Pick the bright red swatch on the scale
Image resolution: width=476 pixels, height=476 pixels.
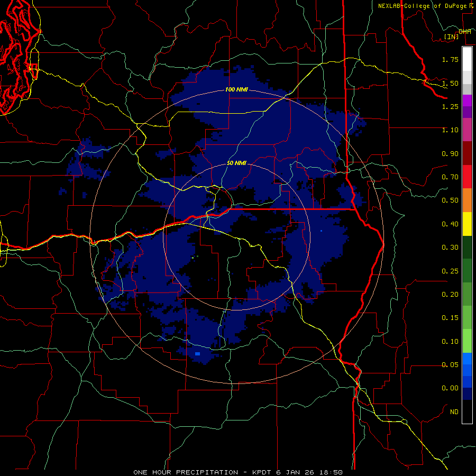point(467,177)
